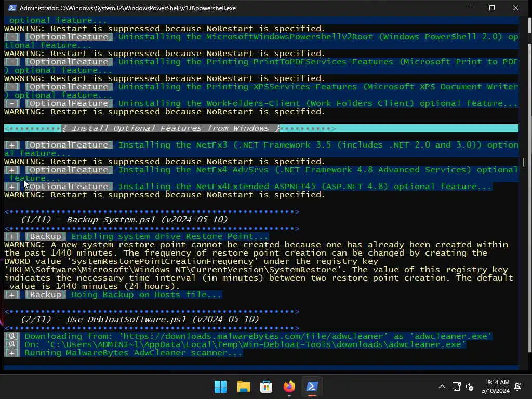Click PowerShell window title text
The height and width of the screenshot is (399, 532).
[x=128, y=8]
